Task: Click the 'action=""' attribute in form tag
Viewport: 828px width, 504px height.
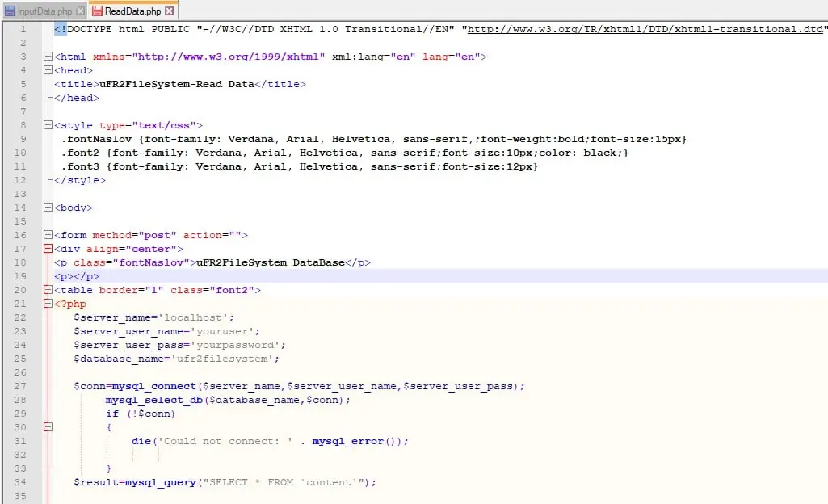Action: [212, 235]
